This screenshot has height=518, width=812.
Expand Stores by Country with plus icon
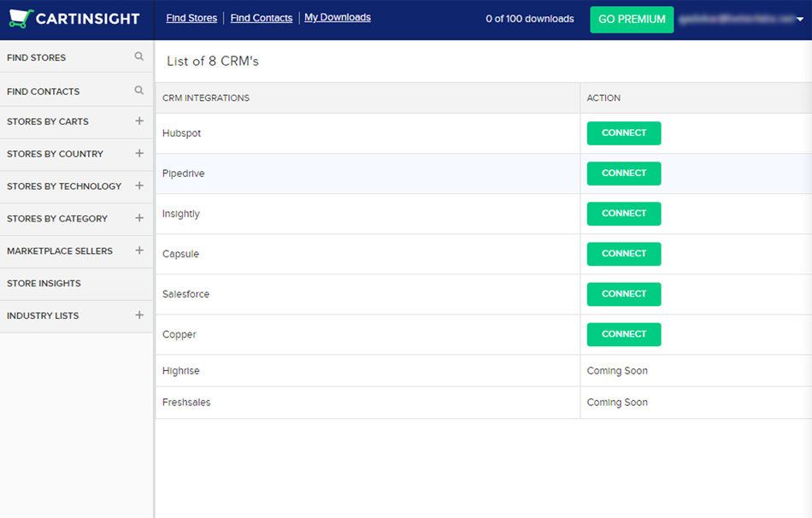(x=139, y=153)
